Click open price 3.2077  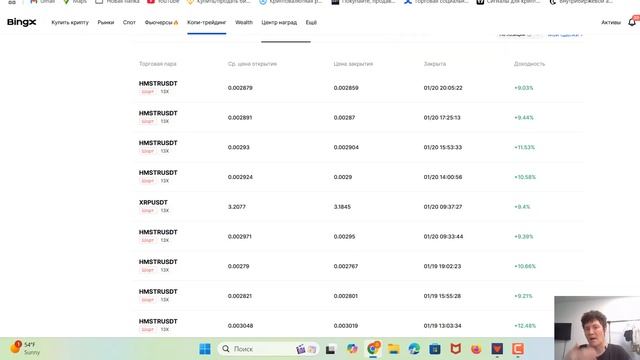tap(237, 207)
